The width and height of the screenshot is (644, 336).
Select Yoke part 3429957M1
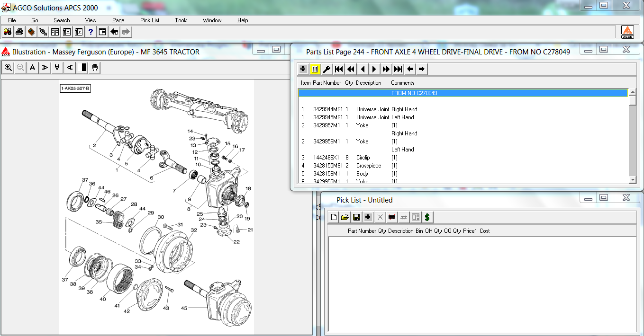coord(463,125)
